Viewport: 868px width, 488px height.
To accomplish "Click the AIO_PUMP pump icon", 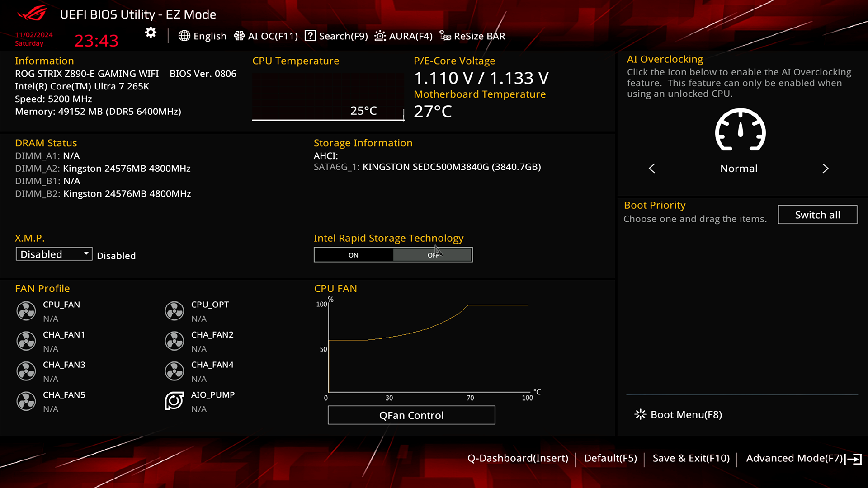I will 174,401.
